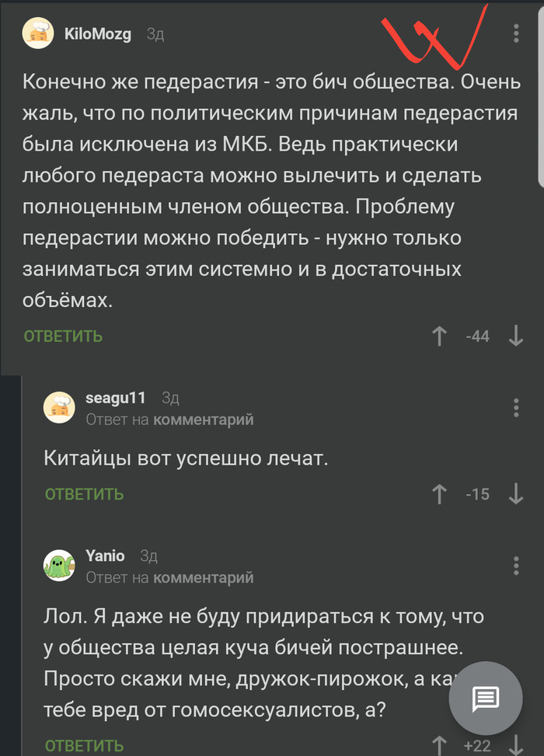Viewport: 544px width, 756px height.
Task: Upvote Yanio's reply
Action: tap(440, 746)
